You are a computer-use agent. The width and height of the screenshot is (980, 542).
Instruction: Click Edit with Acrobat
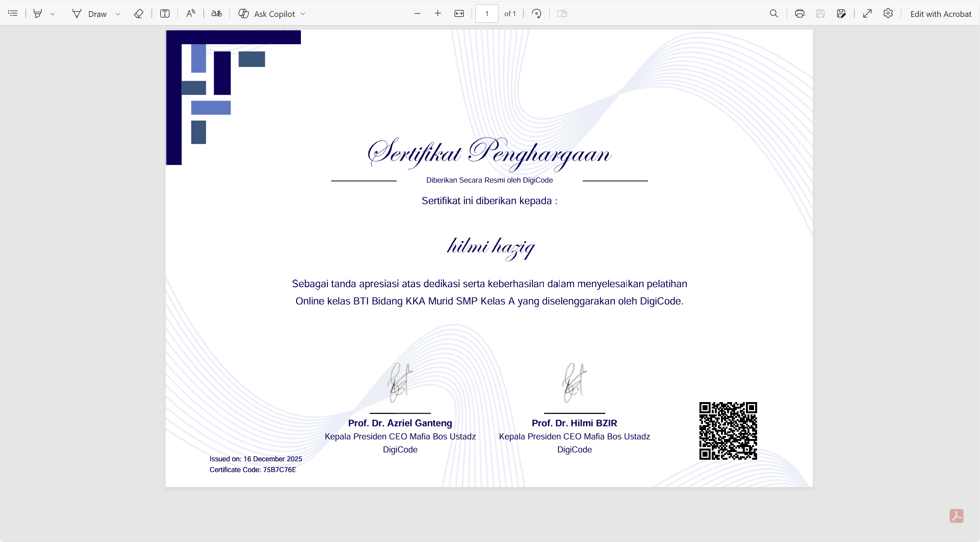940,14
